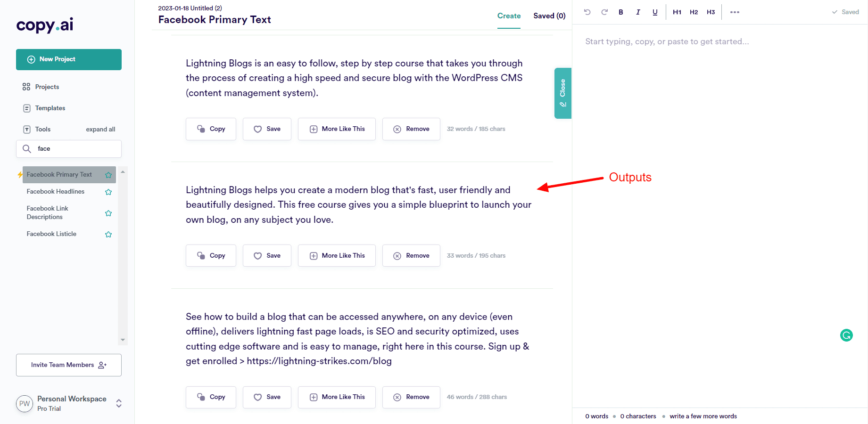Screen dimensions: 868x424
Task: Click the green Grammarly icon
Action: click(846, 335)
